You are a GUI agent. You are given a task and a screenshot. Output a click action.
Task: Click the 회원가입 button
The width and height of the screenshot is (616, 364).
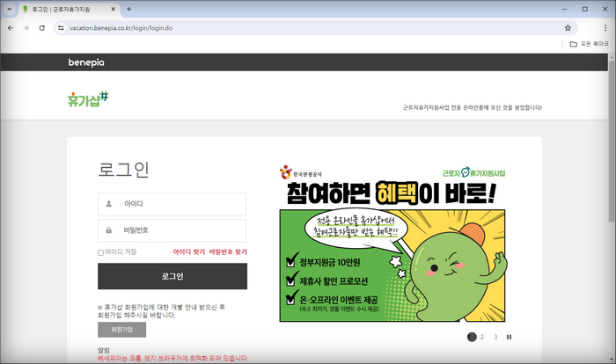[x=121, y=330]
